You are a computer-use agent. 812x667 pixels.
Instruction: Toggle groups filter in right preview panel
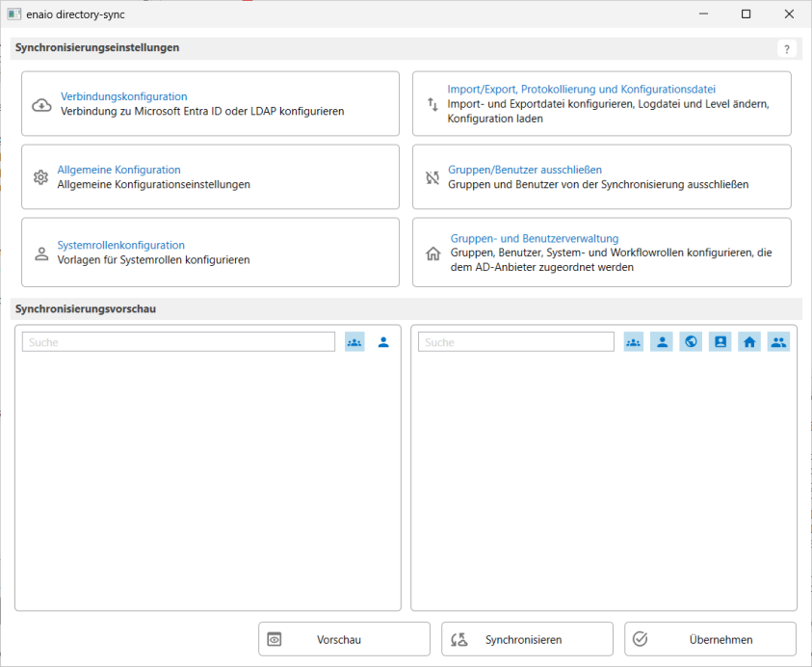[x=633, y=342]
